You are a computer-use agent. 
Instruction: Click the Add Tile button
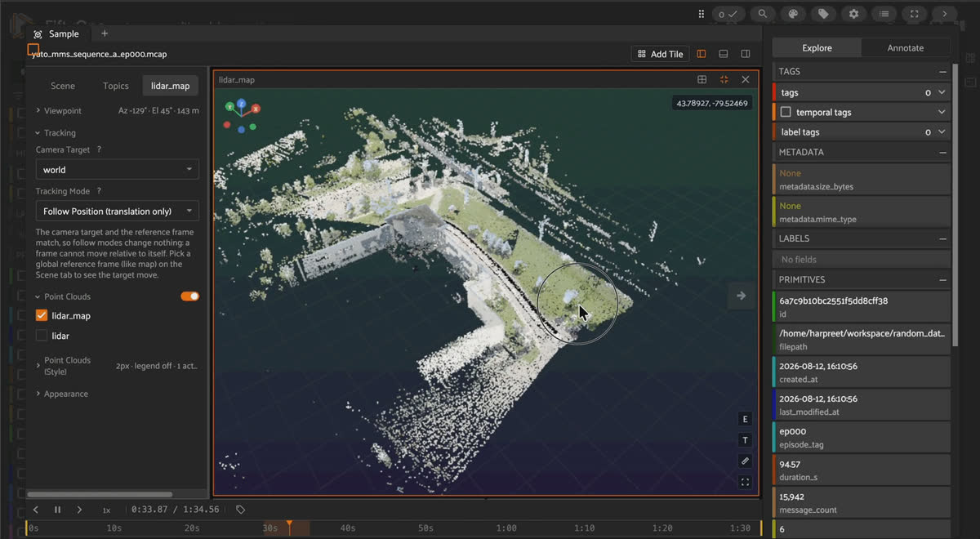[660, 54]
